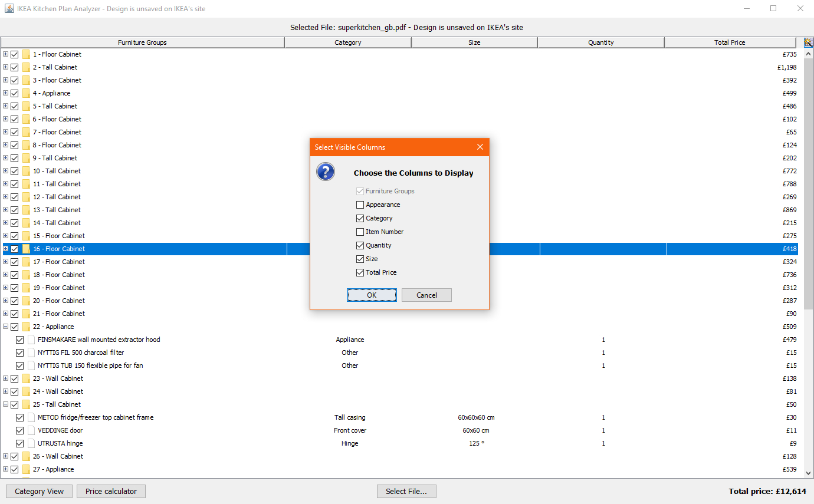
Task: Enable the Item Number column checkbox
Action: click(x=360, y=232)
